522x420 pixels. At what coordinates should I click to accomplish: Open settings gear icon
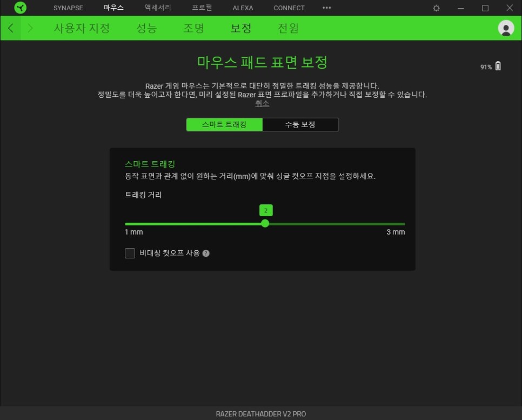(x=436, y=8)
